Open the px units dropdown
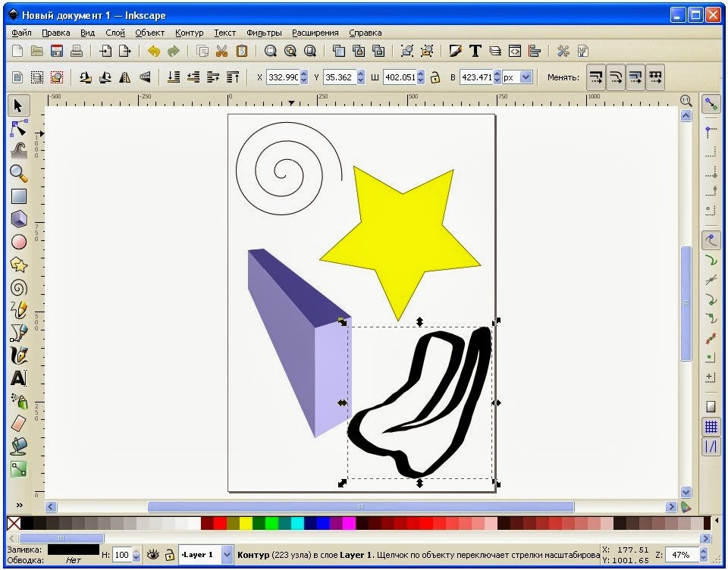 pyautogui.click(x=526, y=77)
